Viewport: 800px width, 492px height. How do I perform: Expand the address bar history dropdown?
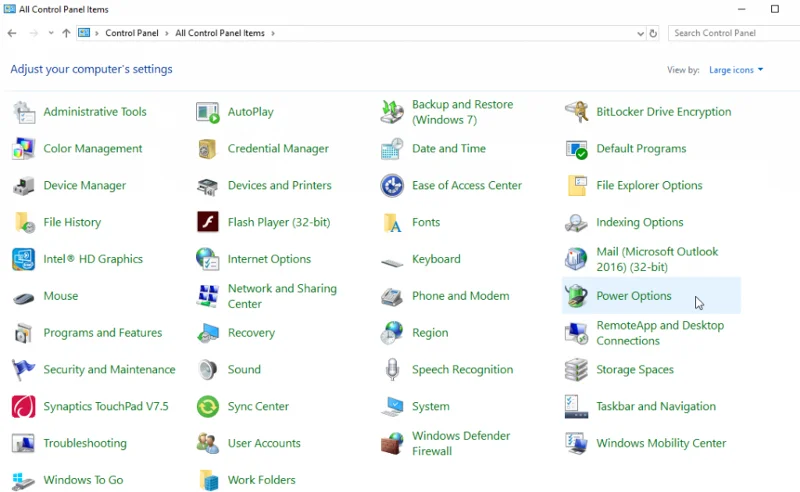coord(640,34)
